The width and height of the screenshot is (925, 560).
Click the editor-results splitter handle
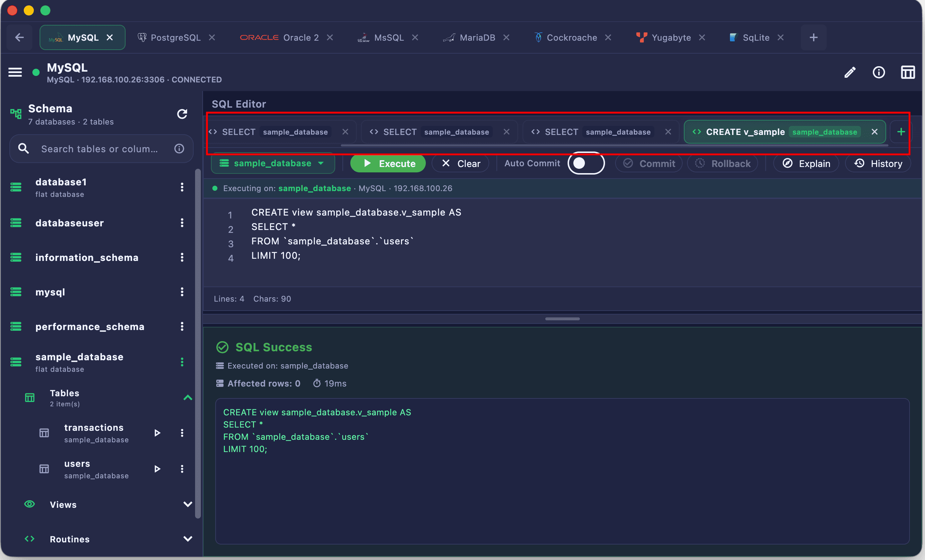(x=562, y=319)
